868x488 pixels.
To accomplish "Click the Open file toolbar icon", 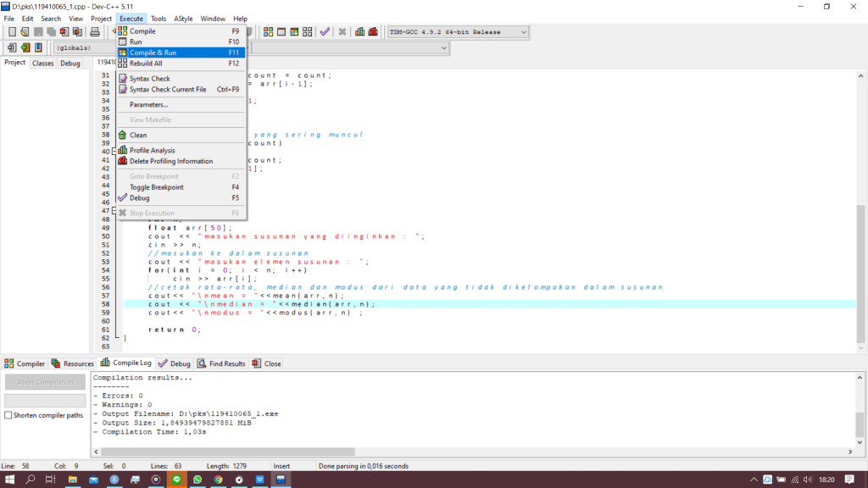I will (x=25, y=32).
